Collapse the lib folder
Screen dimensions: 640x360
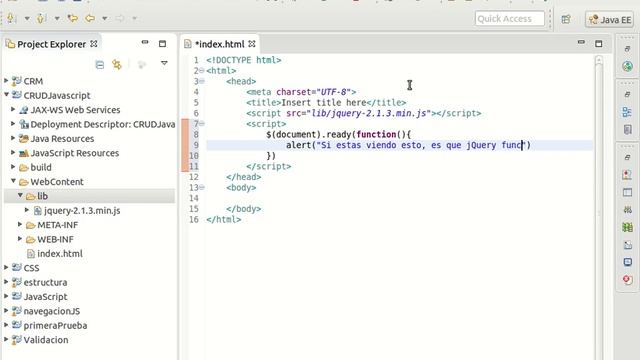[20, 196]
